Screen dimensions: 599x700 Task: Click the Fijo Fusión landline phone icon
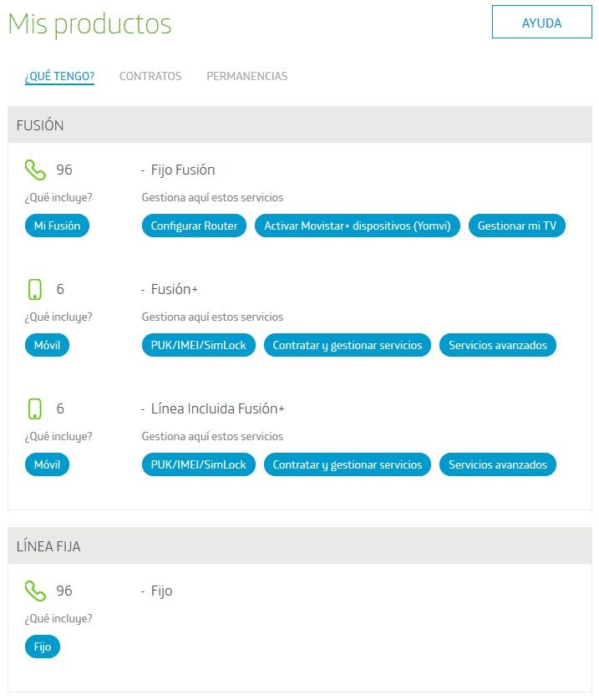[x=35, y=170]
